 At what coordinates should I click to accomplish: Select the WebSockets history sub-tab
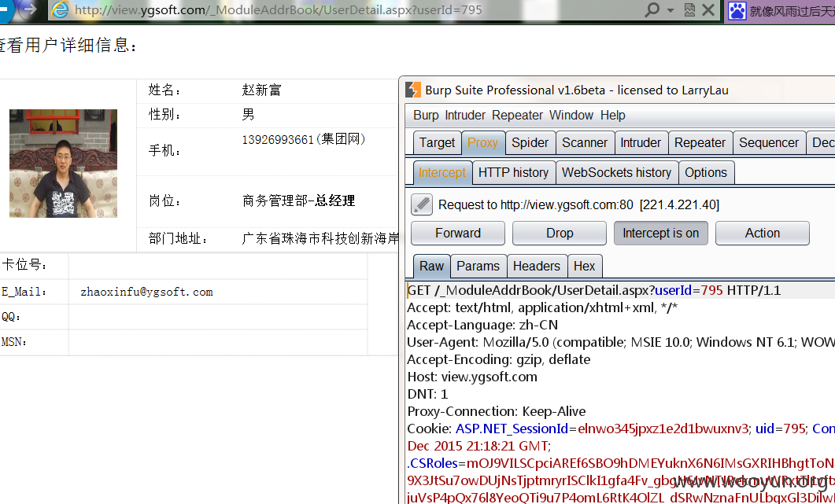[x=617, y=172]
